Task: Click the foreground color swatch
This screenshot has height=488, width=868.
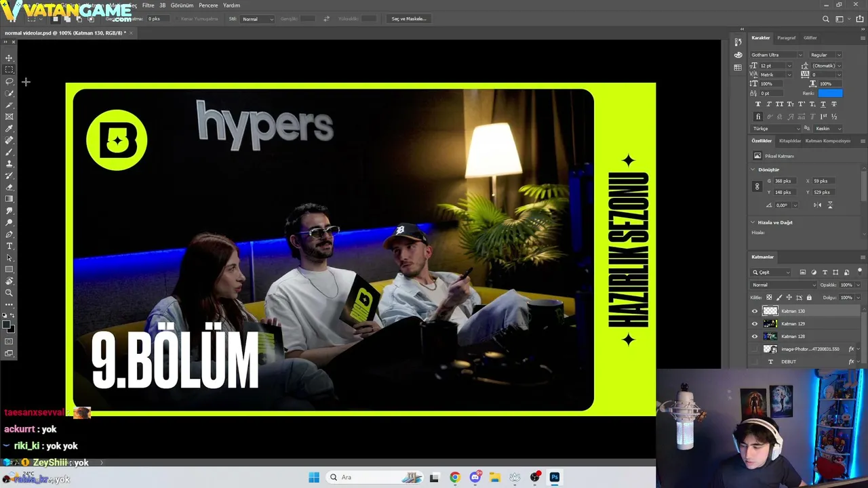Action: 7,325
